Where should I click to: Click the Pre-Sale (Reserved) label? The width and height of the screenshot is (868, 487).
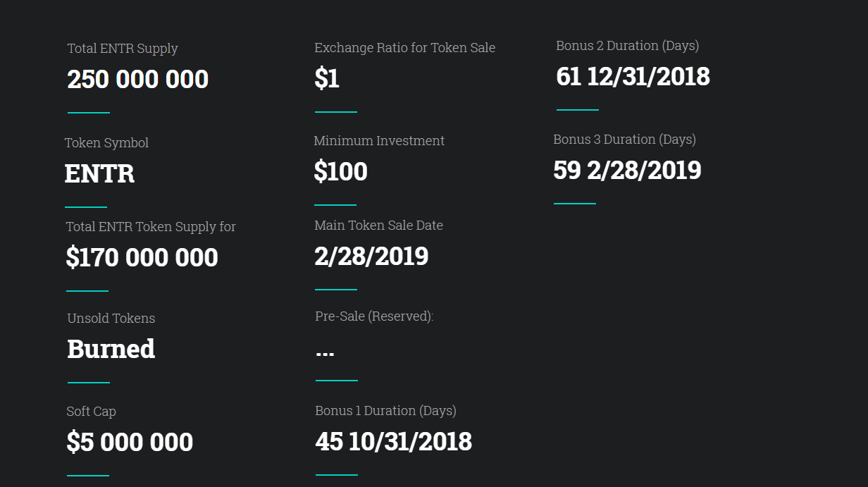[374, 316]
